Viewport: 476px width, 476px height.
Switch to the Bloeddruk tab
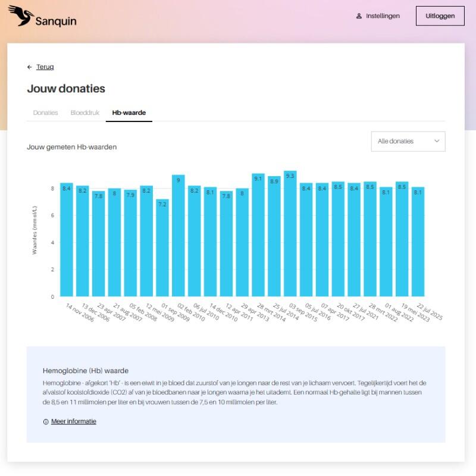(x=85, y=112)
